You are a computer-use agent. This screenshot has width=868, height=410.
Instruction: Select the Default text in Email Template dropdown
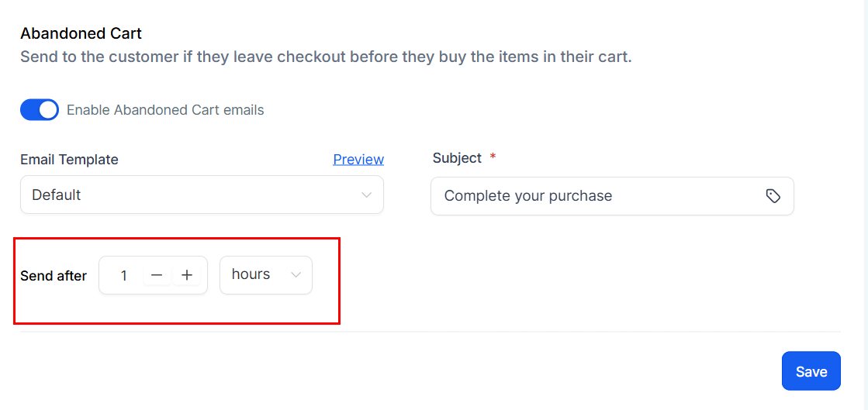click(57, 195)
